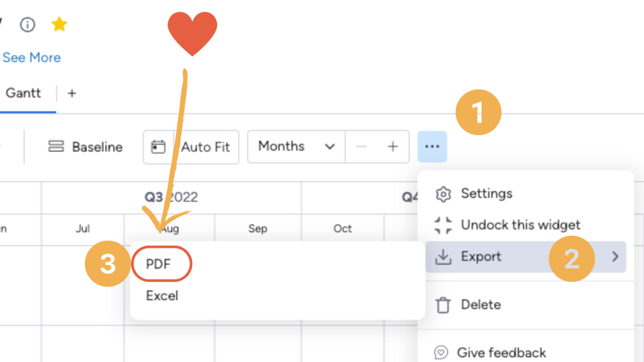The height and width of the screenshot is (362, 644).
Task: Open the three-dots widget menu
Action: point(432,146)
